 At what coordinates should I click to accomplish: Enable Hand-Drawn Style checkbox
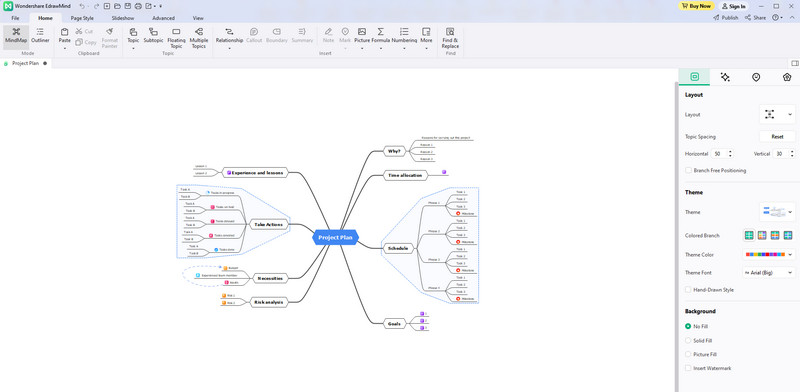click(x=688, y=289)
